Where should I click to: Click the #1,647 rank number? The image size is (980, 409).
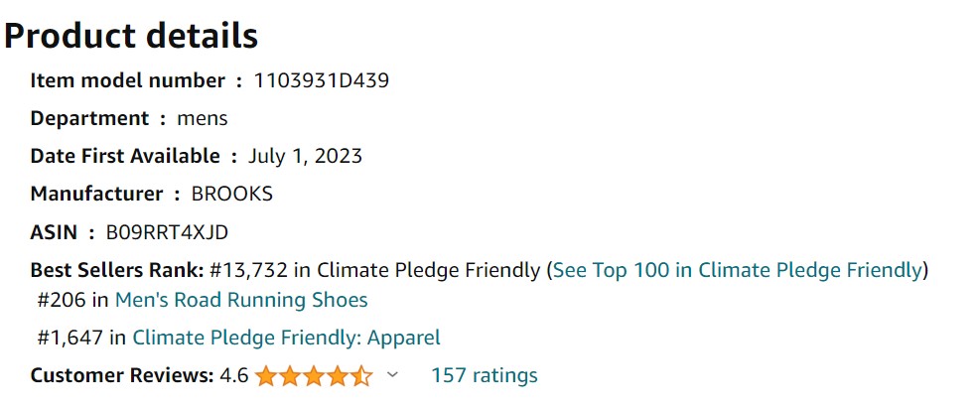[70, 338]
